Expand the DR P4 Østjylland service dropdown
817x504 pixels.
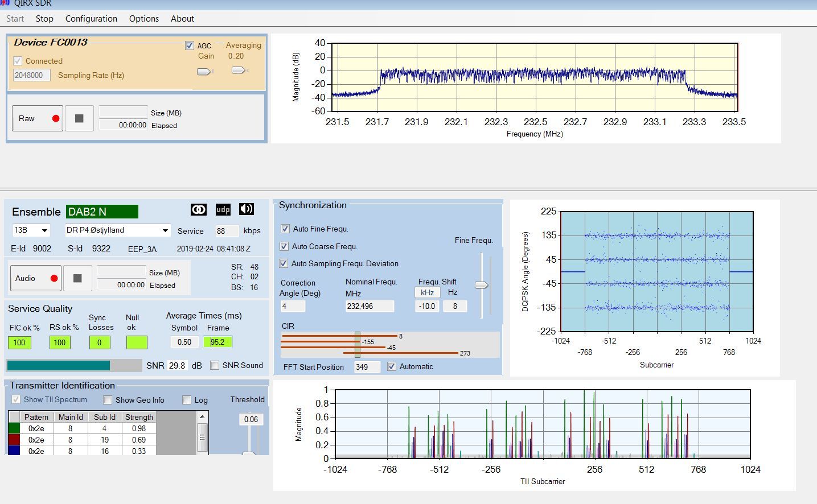click(117, 230)
